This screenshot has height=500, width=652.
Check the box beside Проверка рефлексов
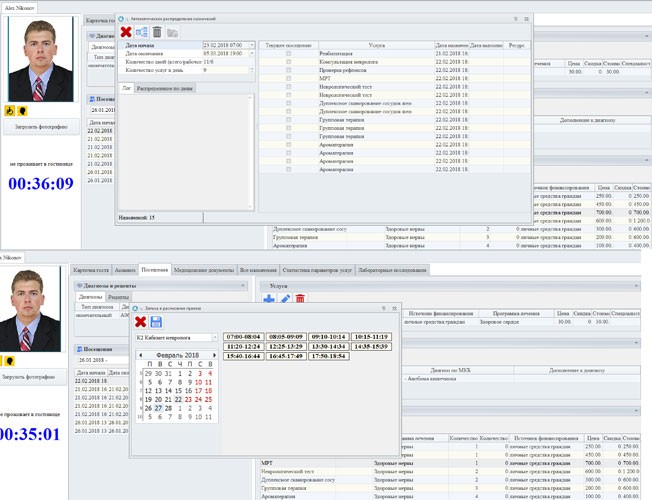point(289,70)
